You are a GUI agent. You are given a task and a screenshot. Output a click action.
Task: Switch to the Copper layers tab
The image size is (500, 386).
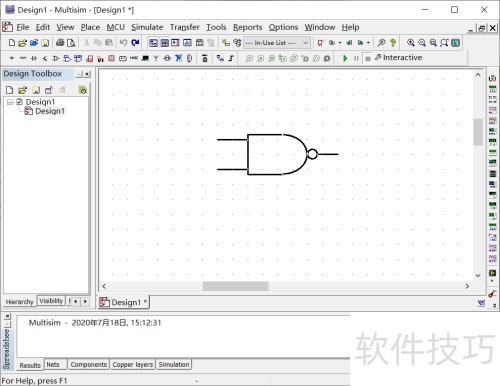point(133,365)
